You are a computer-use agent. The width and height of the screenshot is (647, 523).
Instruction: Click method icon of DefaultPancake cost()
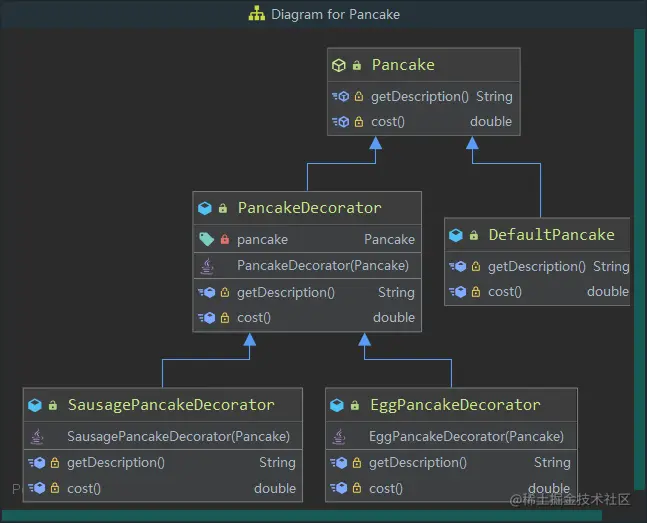coord(458,292)
